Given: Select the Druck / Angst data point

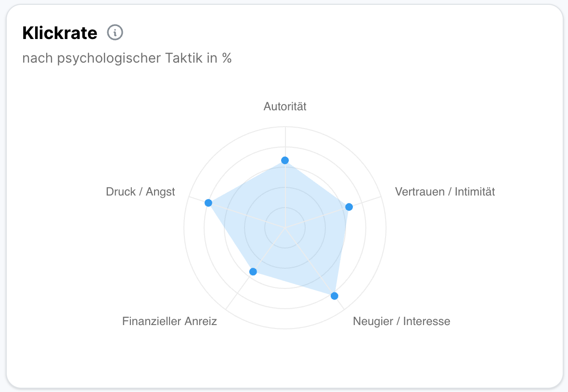Looking at the screenshot, I should click(x=208, y=203).
